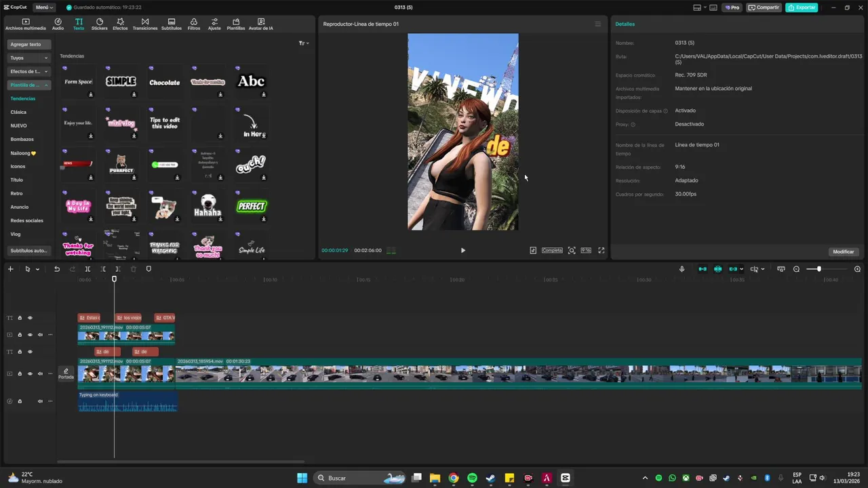Click the delete-left trim tool
The height and width of the screenshot is (488, 868).
coord(103,269)
